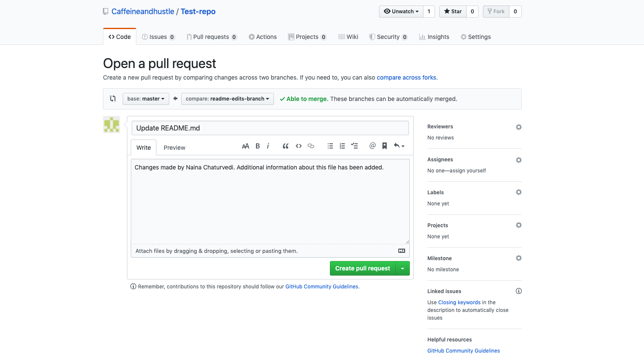The height and width of the screenshot is (359, 644).
Task: Apply italic formatting with i icon
Action: pos(268,146)
